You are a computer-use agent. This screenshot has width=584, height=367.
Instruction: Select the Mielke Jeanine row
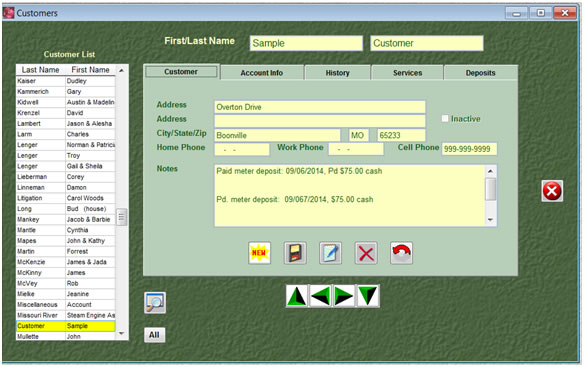66,294
